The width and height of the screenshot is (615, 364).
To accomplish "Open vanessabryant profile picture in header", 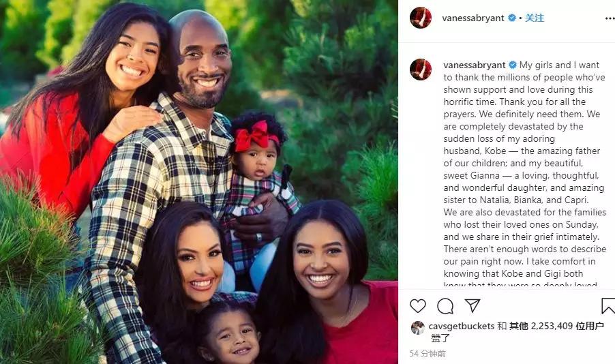I will pos(421,18).
